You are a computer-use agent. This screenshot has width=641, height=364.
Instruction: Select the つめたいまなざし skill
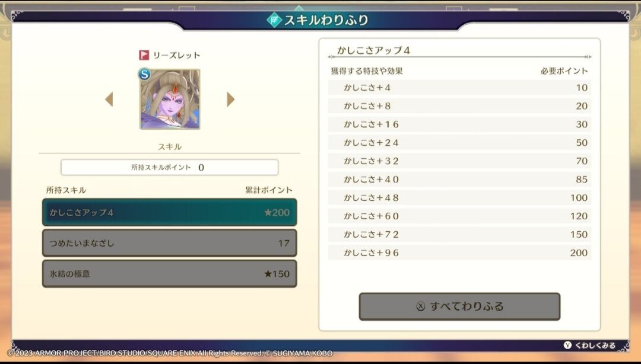pyautogui.click(x=170, y=243)
